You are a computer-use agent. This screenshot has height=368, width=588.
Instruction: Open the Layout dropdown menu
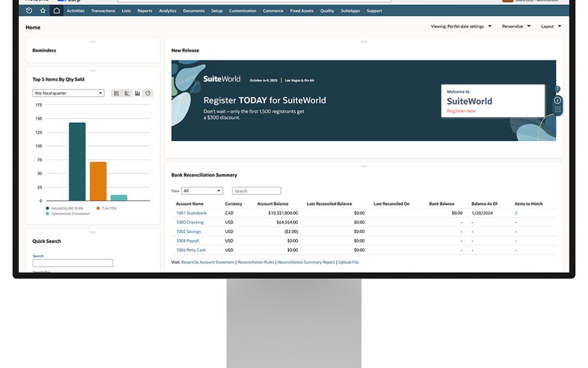551,26
